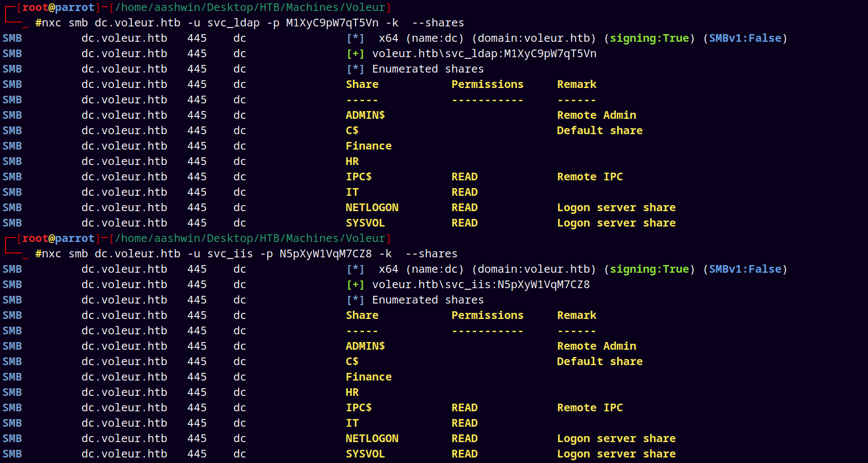Click the Remote Admin remark in the svc_ldap output

click(597, 115)
